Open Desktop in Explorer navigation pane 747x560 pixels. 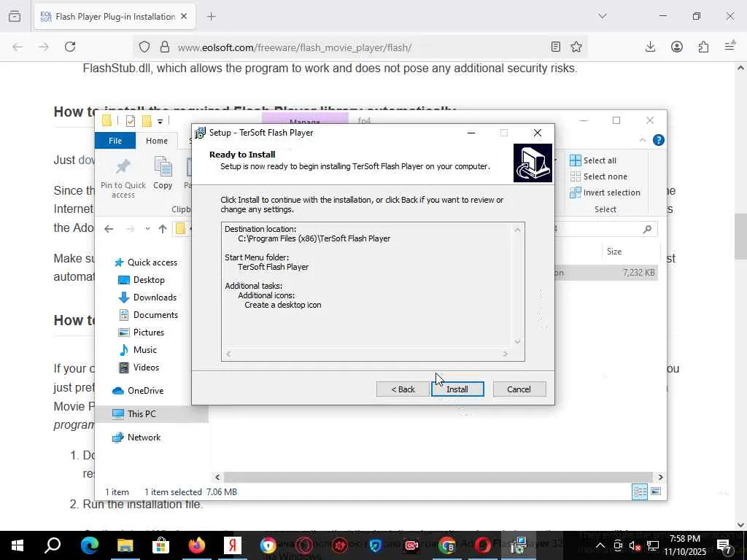(142, 280)
